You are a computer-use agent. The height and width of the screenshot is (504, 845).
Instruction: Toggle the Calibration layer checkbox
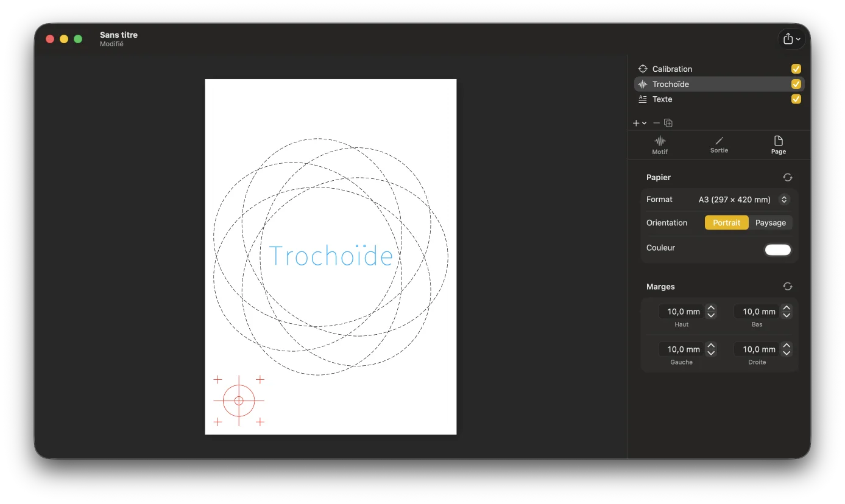pos(796,69)
